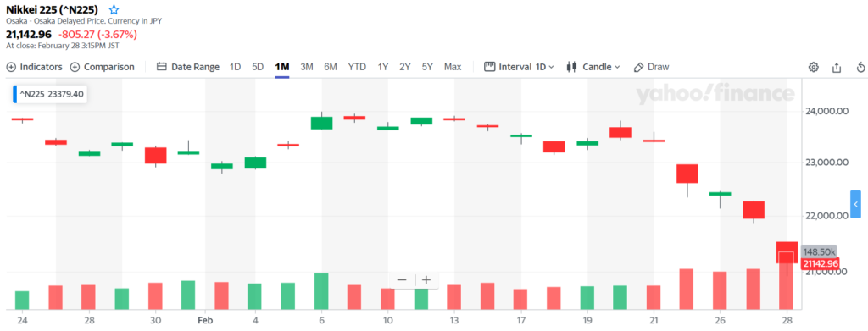Image resolution: width=868 pixels, height=331 pixels.
Task: Select the 1Y range tab
Action: pos(383,67)
